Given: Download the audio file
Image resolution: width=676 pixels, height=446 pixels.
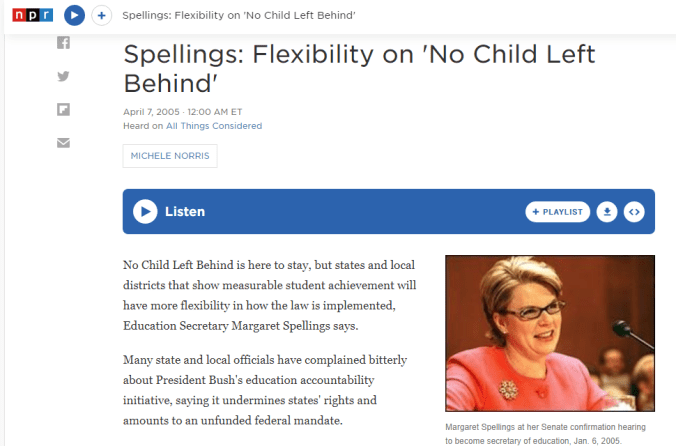Looking at the screenshot, I should [606, 212].
